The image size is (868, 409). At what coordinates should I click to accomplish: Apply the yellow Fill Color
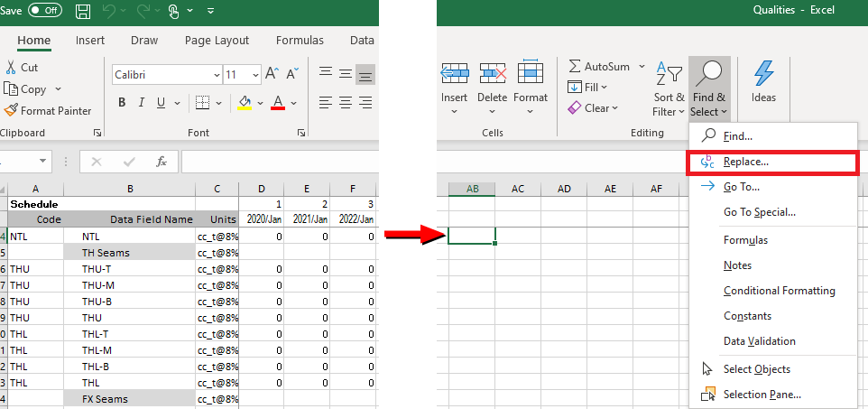pyautogui.click(x=245, y=103)
